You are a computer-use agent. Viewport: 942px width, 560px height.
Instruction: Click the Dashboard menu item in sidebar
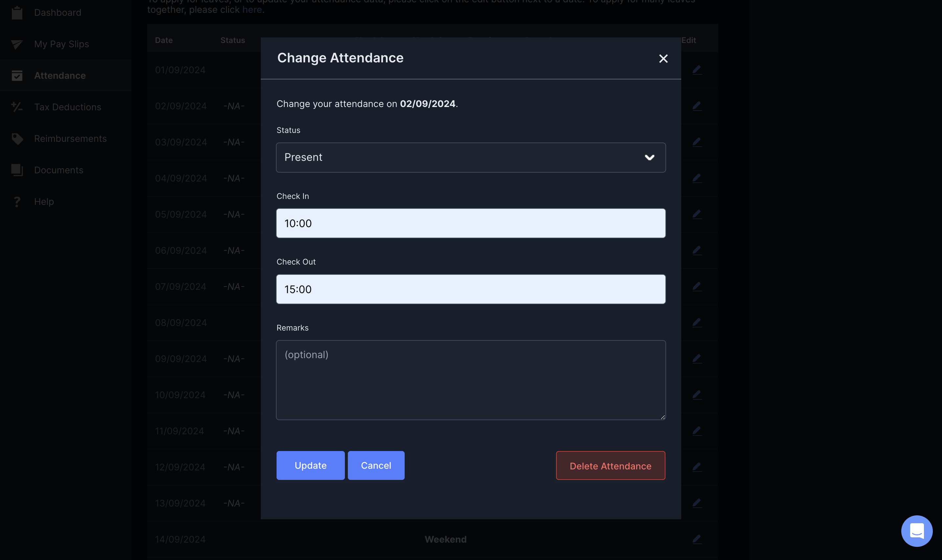(x=57, y=12)
